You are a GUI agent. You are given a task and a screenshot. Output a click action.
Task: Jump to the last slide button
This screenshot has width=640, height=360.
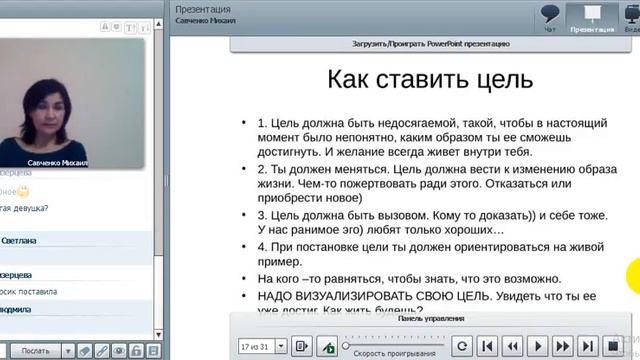(588, 346)
